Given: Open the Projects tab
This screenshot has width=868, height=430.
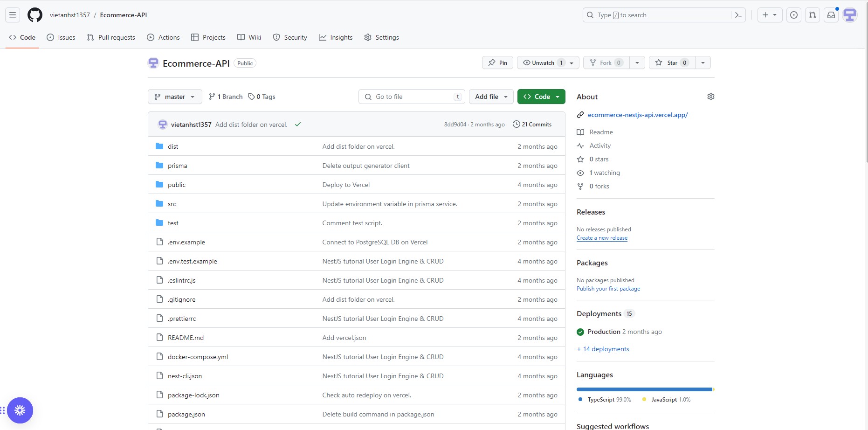Looking at the screenshot, I should (x=208, y=37).
